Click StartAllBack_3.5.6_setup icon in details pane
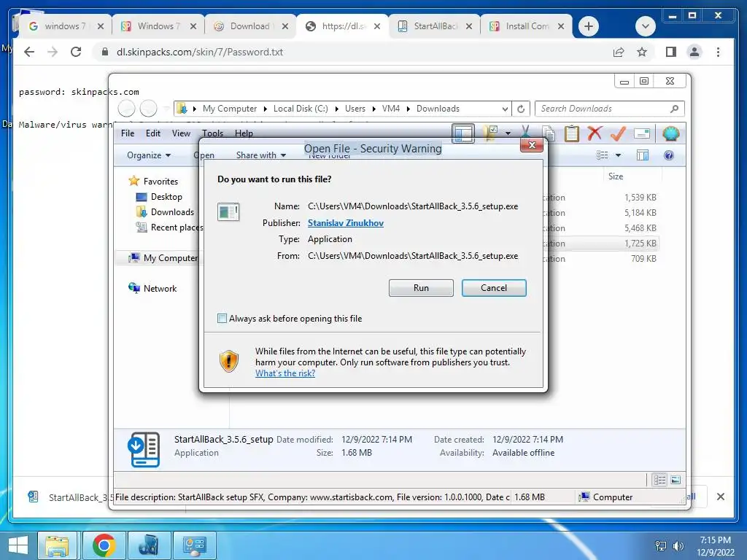747x560 pixels. tap(144, 449)
